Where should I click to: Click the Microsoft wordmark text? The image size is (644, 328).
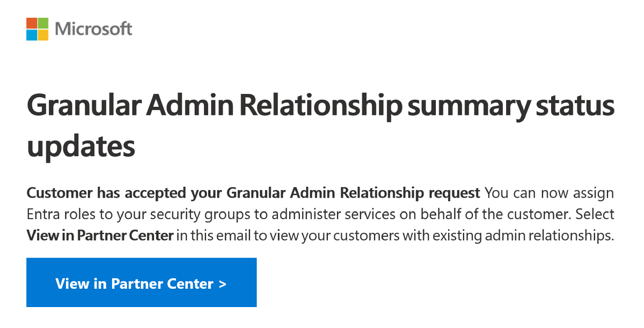[x=93, y=29]
